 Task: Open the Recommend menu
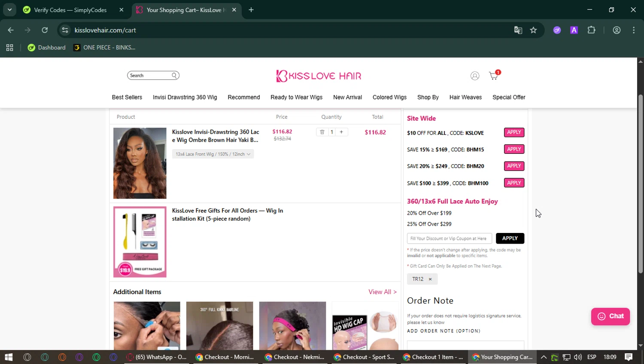[244, 97]
